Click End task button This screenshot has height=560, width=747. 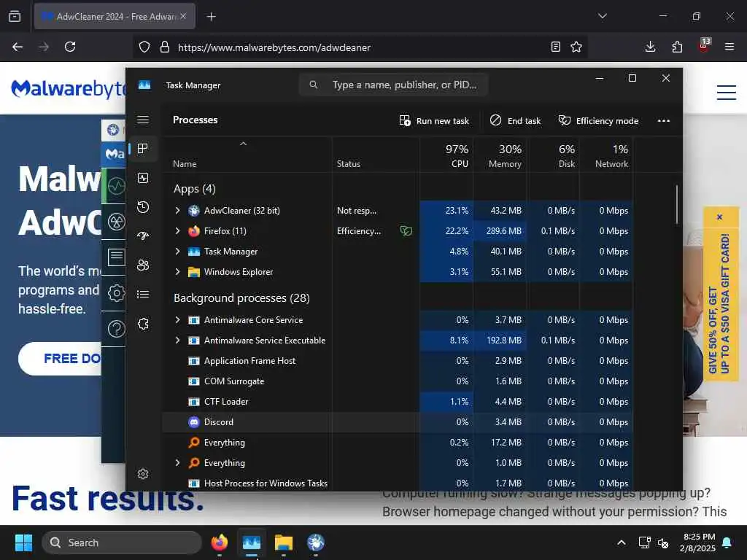point(516,121)
